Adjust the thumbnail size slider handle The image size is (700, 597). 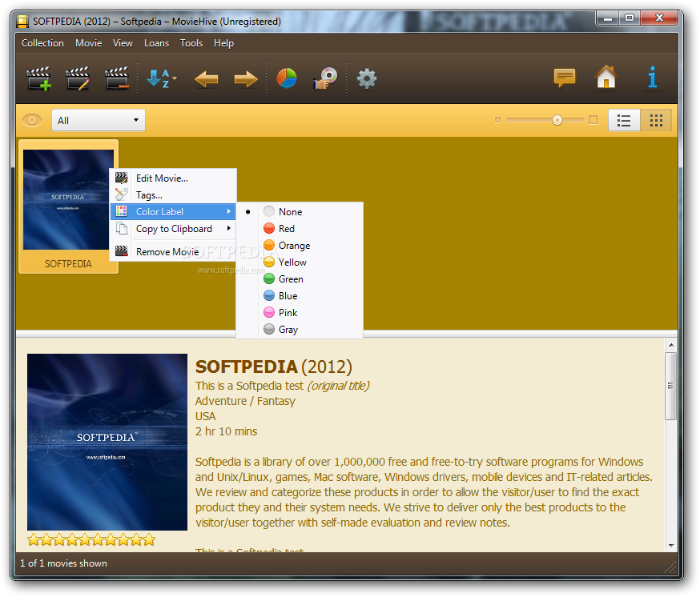(x=557, y=120)
